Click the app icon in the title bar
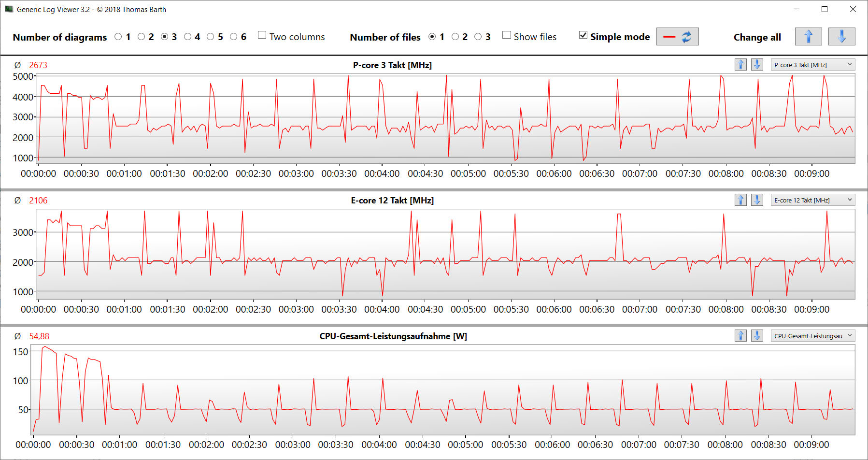Image resolution: width=868 pixels, height=460 pixels. (x=9, y=9)
